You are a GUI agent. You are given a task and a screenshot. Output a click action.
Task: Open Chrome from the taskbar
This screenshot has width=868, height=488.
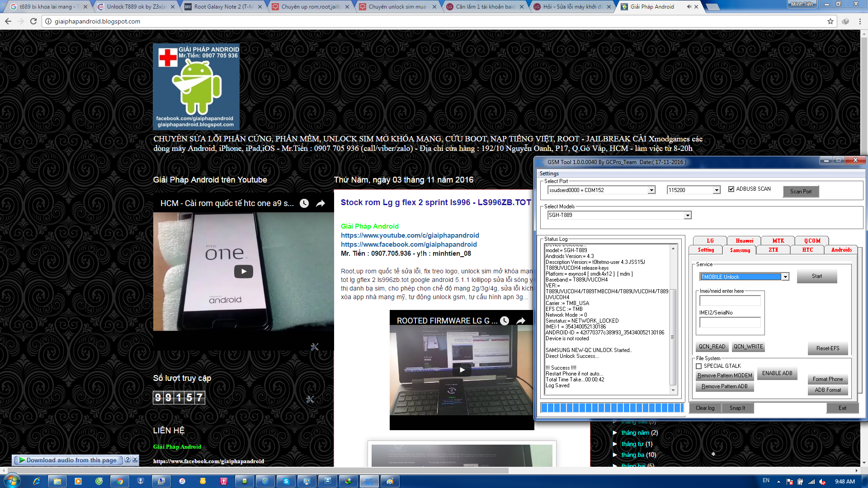120,481
